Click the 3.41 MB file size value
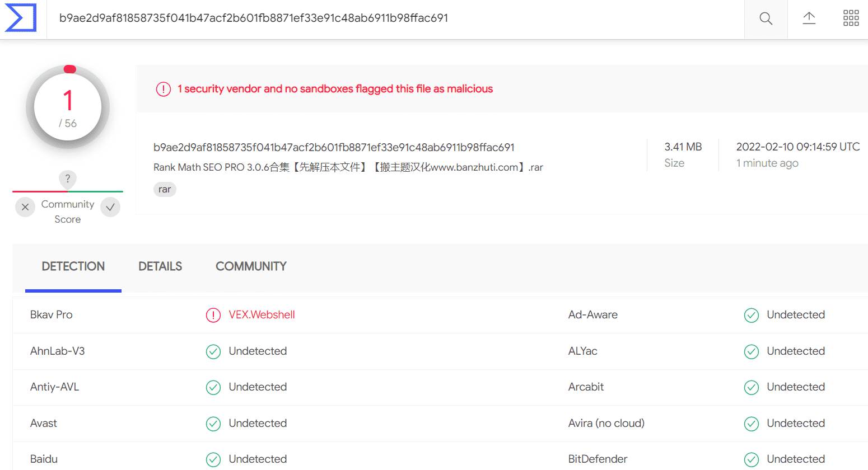 point(683,147)
